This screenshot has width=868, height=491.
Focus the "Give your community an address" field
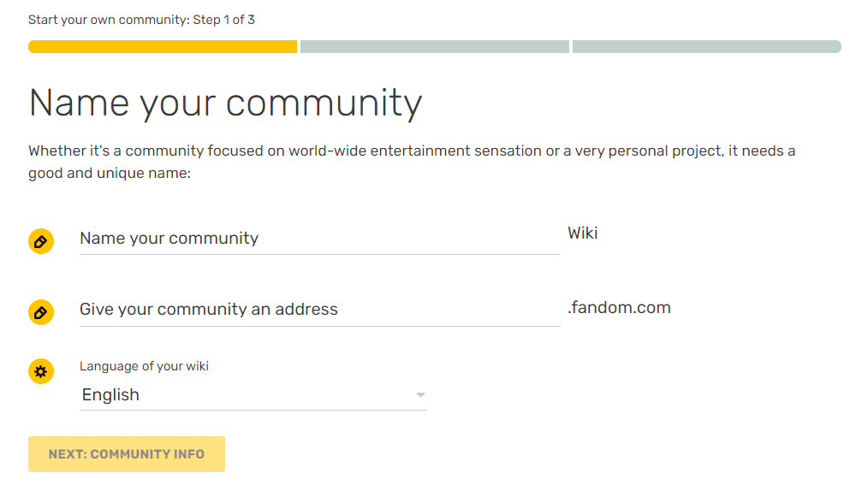coord(318,310)
